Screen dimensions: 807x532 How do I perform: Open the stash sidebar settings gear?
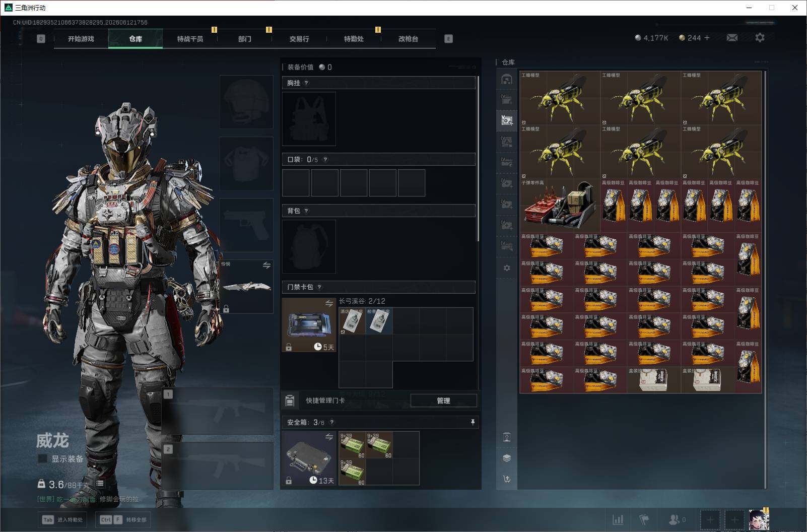[x=507, y=268]
